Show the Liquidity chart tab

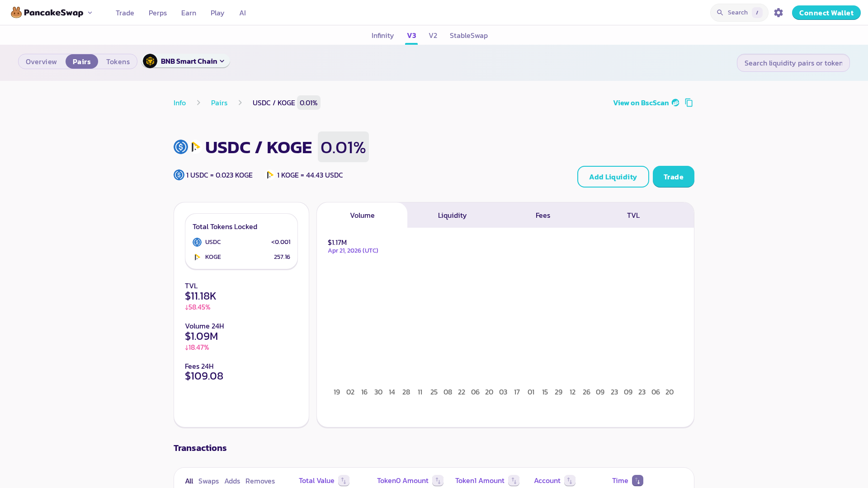[452, 215]
